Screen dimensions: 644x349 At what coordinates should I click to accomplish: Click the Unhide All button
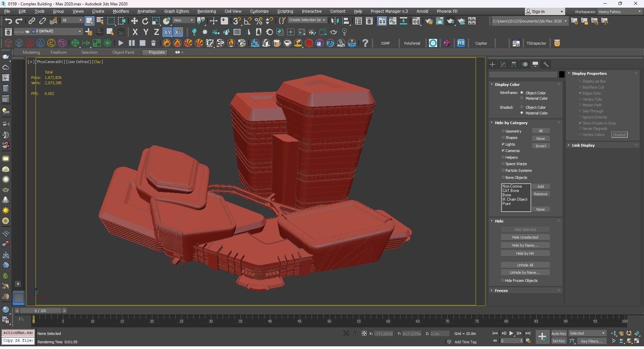click(x=525, y=265)
